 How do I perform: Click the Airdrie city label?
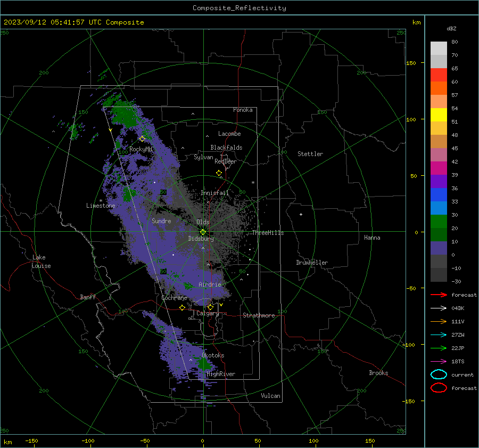[x=210, y=284]
